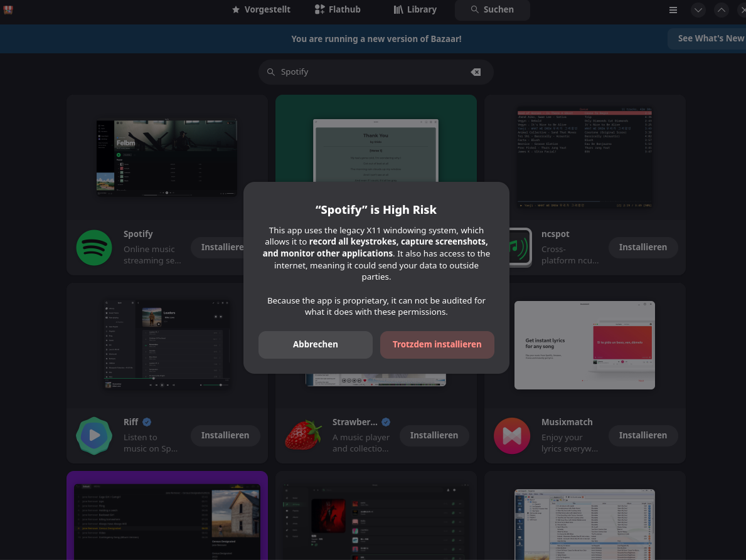Install the Riff app

pyautogui.click(x=225, y=435)
